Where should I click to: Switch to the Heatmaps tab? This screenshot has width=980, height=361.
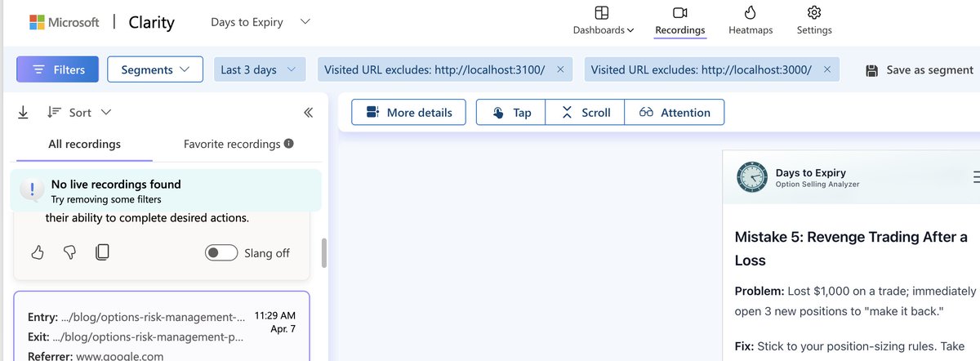click(x=751, y=21)
